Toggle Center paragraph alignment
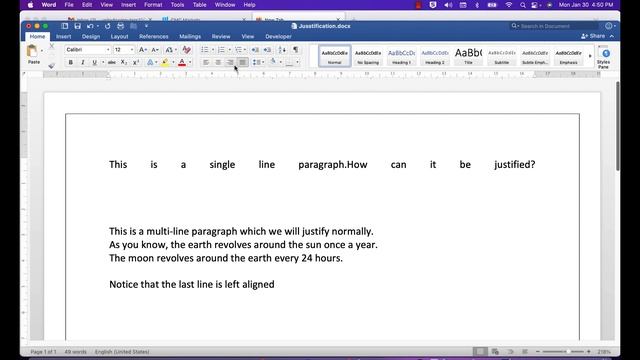 coord(218,62)
